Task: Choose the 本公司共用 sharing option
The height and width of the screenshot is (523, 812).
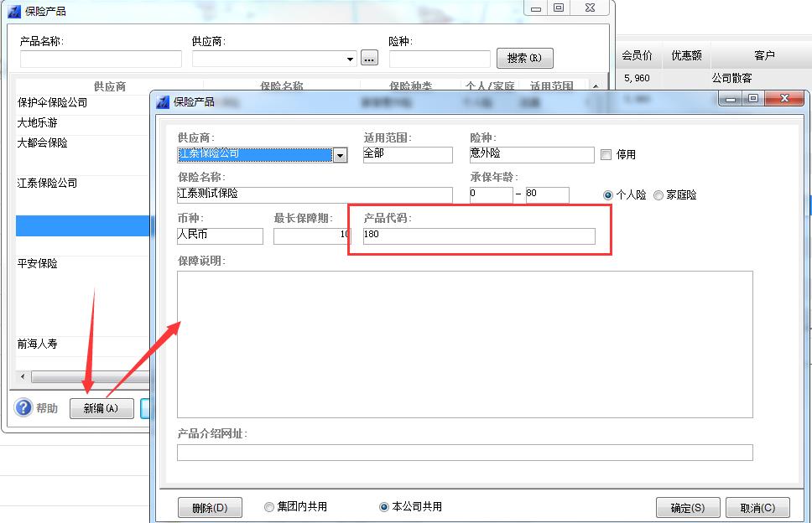Action: click(385, 507)
